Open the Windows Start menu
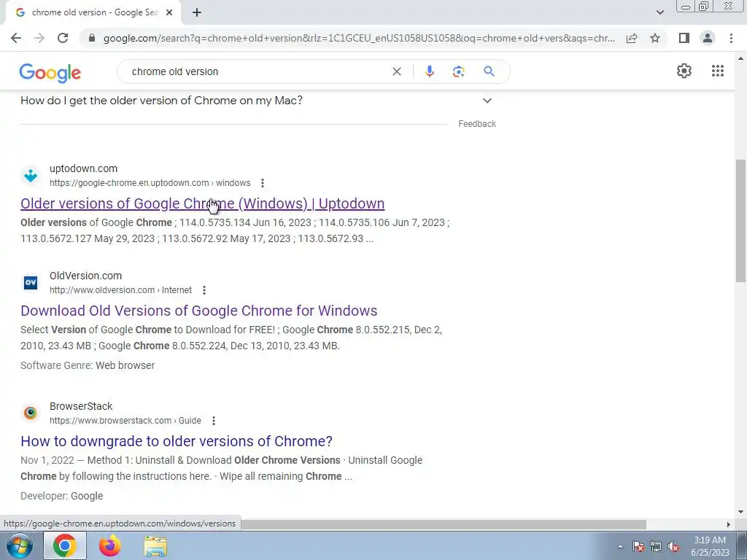 pyautogui.click(x=19, y=545)
